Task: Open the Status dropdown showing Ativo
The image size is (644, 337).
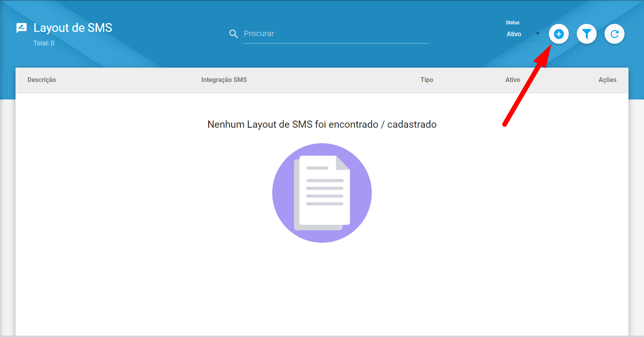Action: (x=523, y=34)
